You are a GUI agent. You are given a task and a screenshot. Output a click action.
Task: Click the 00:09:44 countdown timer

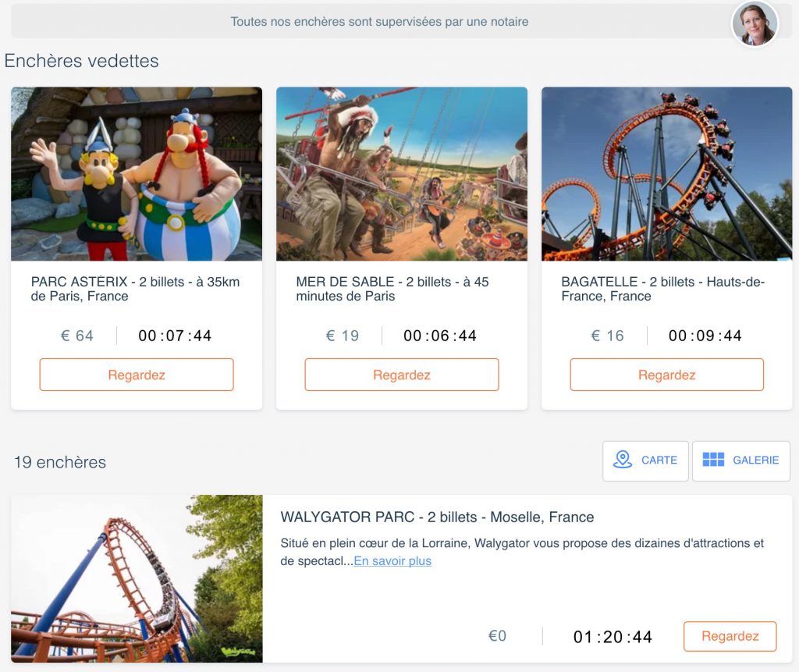pos(705,336)
